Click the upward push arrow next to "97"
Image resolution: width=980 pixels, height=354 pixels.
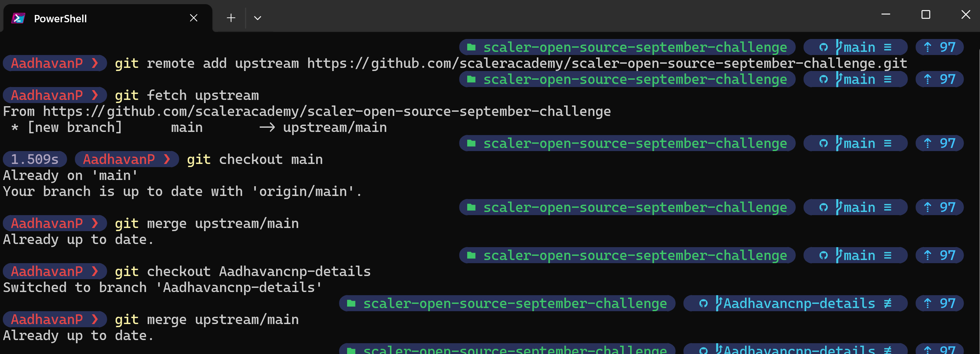[927, 47]
